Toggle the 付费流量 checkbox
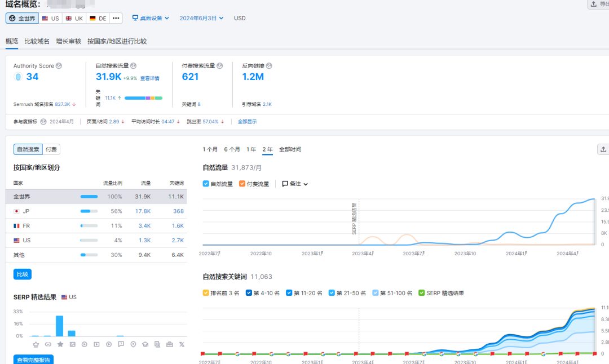Image resolution: width=609 pixels, height=364 pixels. tap(242, 184)
